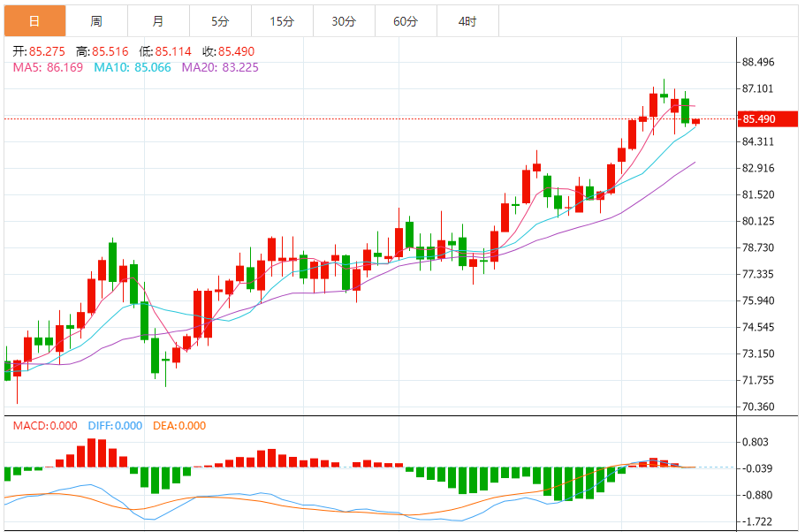
Task: Click the 高:85.516 high price text
Action: click(103, 51)
